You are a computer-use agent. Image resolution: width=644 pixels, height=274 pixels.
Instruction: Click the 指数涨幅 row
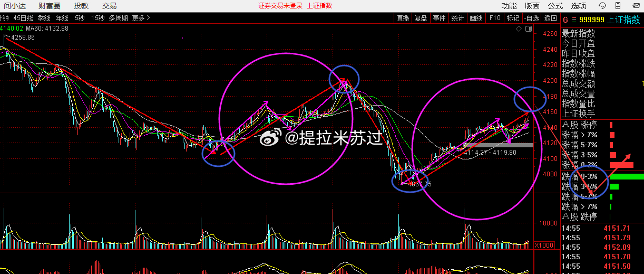point(579,73)
